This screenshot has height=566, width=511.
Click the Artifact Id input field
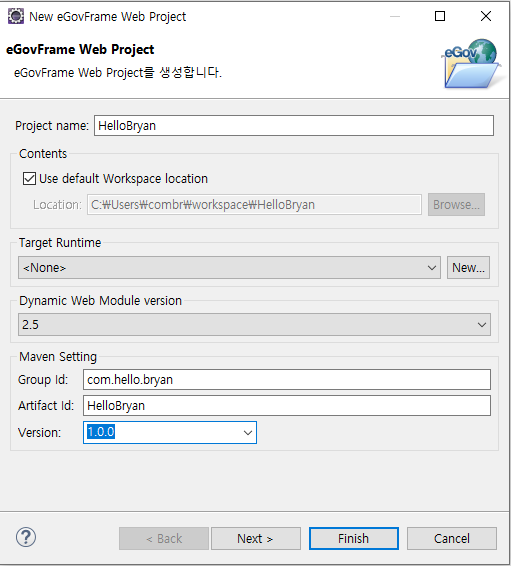pyautogui.click(x=287, y=405)
